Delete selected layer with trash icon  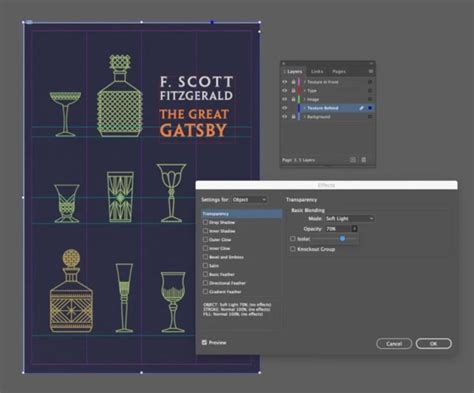[364, 160]
